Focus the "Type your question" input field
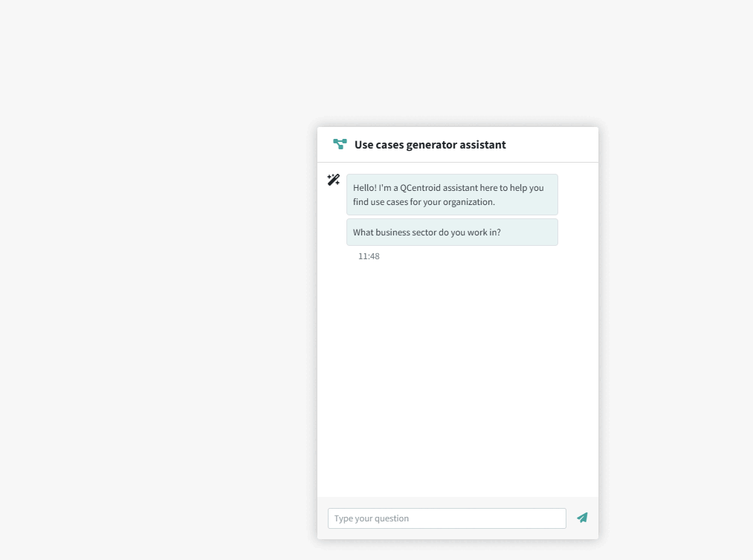 point(446,518)
